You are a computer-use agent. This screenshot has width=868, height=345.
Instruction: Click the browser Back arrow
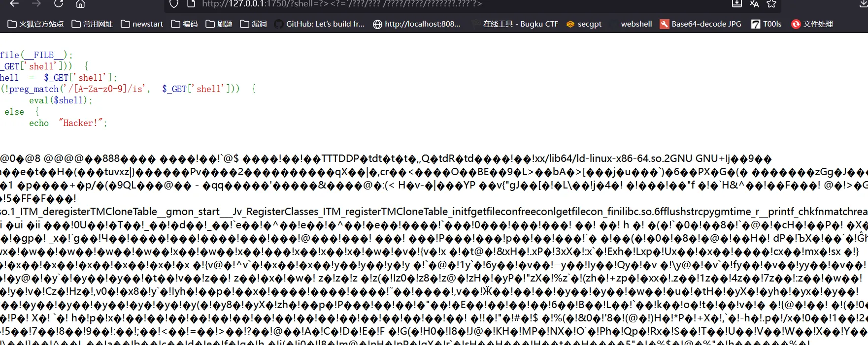click(x=14, y=3)
